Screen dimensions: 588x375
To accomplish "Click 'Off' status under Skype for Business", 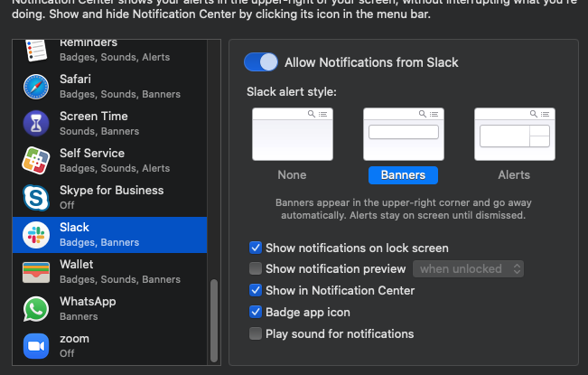I will pyautogui.click(x=67, y=205).
